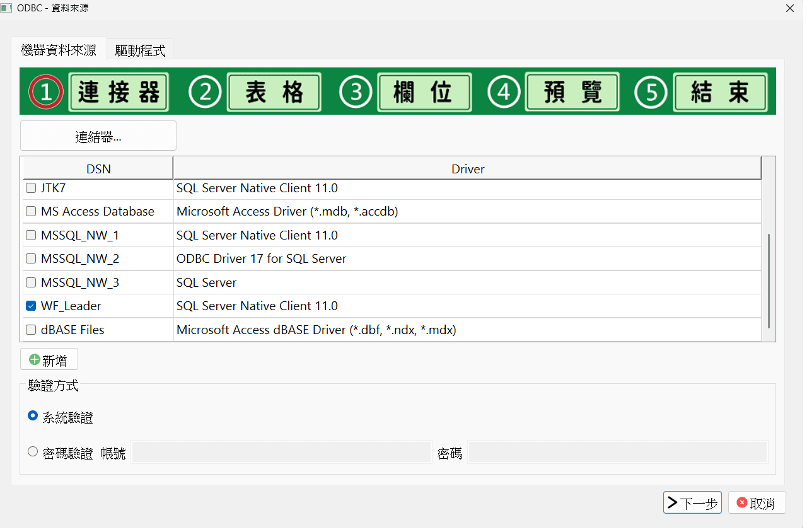The width and height of the screenshot is (807, 532).
Task: Check the MSSQL_NW_2 DSN checkbox
Action: [31, 259]
